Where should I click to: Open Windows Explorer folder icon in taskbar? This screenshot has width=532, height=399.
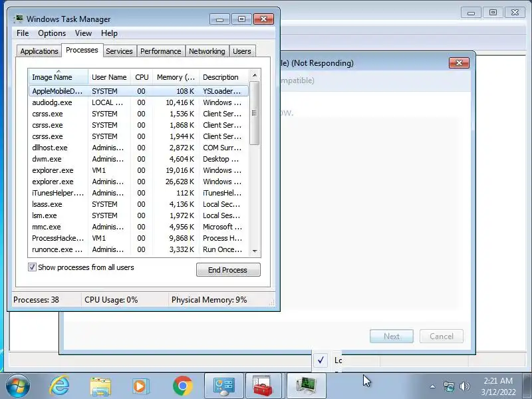100,386
